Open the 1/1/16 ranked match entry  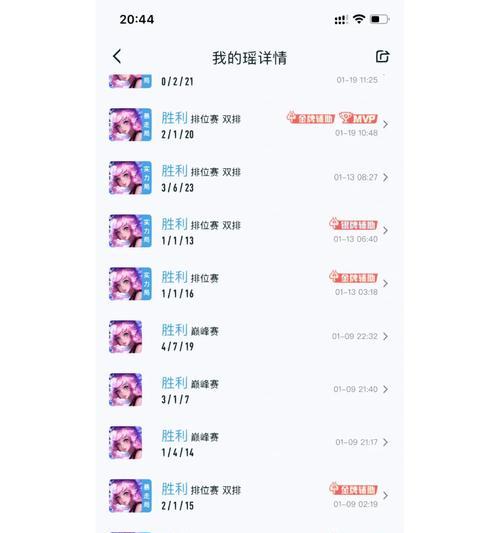pyautogui.click(x=249, y=283)
